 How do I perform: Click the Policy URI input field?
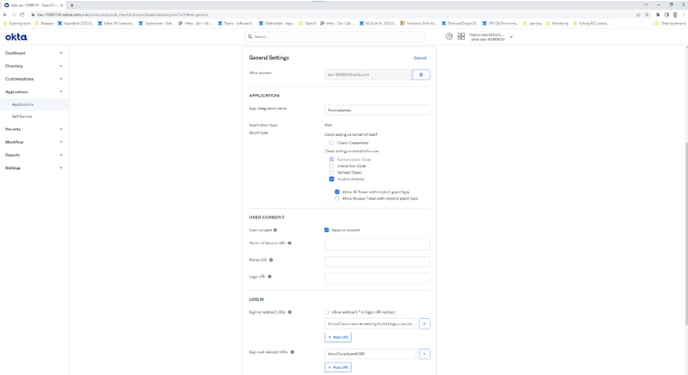coord(377,262)
